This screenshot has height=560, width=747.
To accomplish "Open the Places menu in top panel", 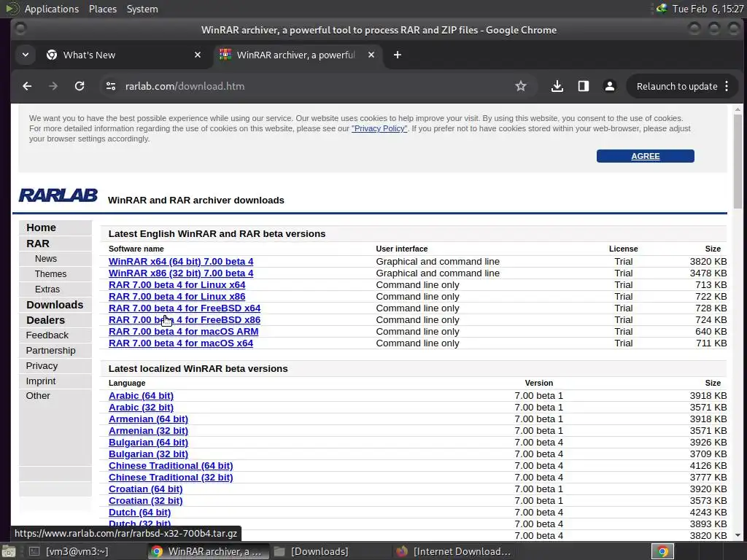I will tap(103, 9).
